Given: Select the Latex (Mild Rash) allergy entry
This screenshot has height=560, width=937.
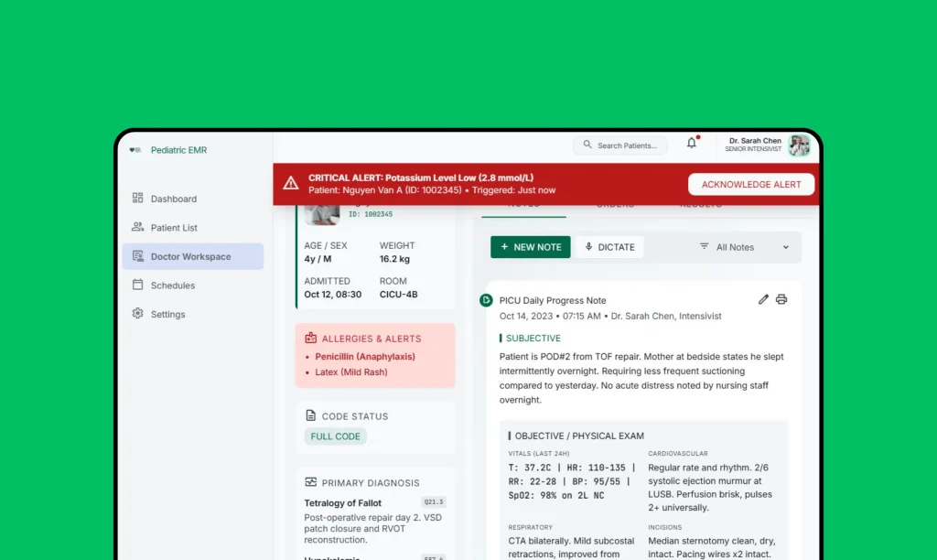Looking at the screenshot, I should pos(351,372).
